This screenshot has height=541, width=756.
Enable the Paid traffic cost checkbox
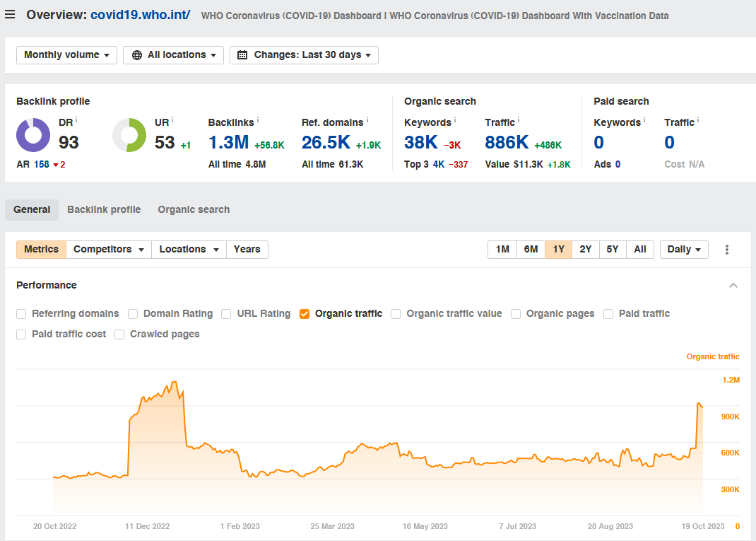(21, 335)
